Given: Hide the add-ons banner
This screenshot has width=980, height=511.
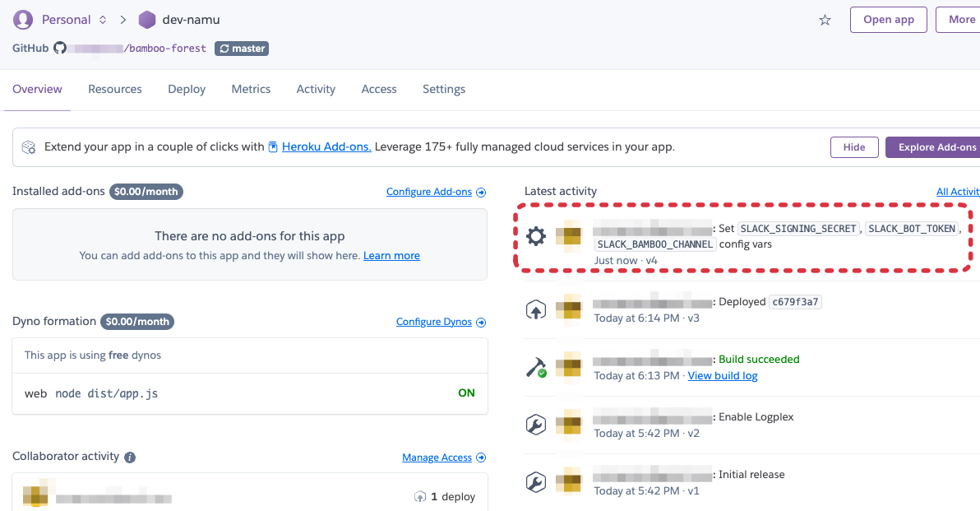Looking at the screenshot, I should pyautogui.click(x=854, y=147).
